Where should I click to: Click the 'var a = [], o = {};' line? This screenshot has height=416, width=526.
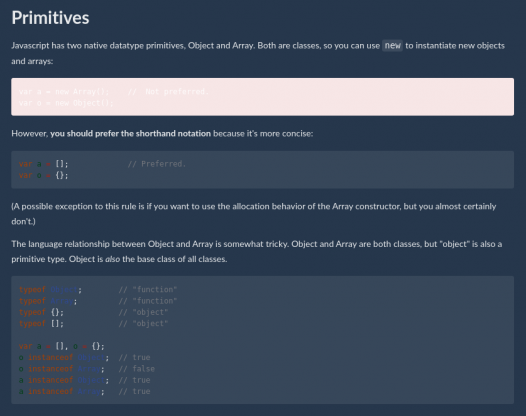coord(62,346)
